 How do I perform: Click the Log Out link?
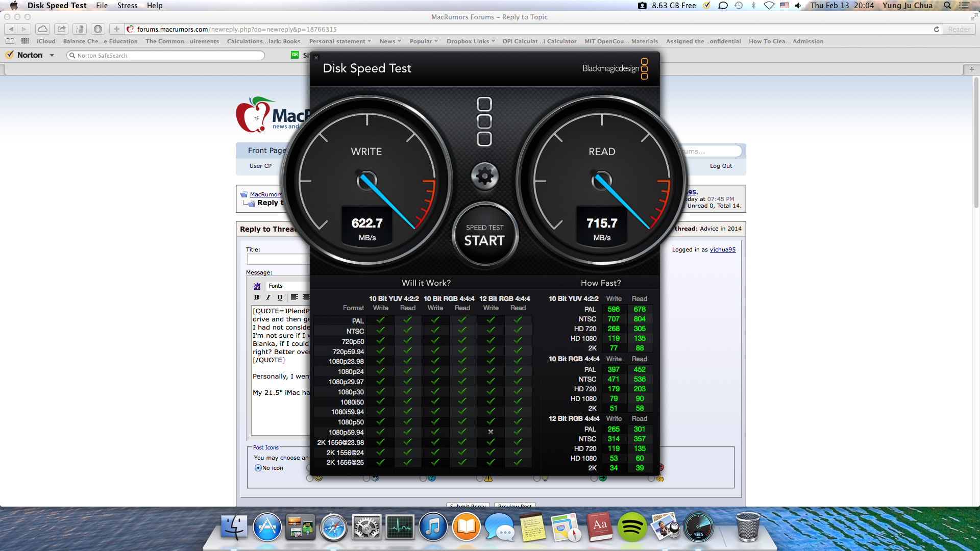(721, 166)
